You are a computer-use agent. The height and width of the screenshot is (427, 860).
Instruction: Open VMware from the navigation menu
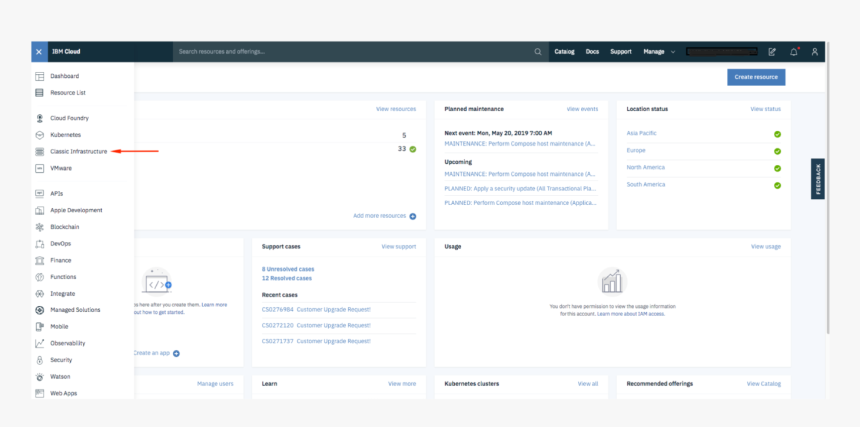pyautogui.click(x=61, y=168)
